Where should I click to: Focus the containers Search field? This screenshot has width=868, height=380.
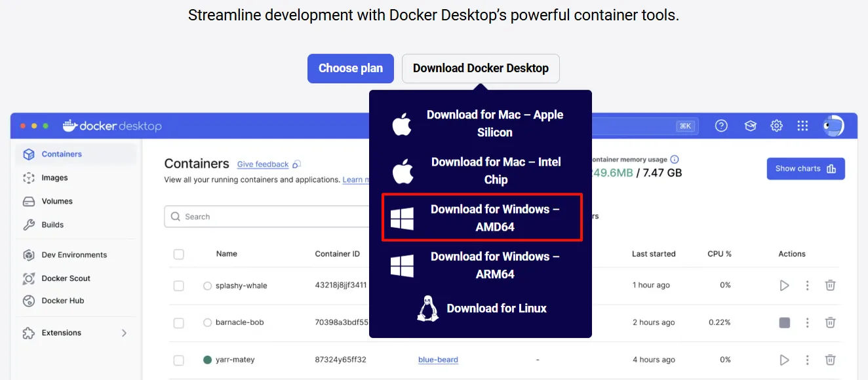[267, 216]
